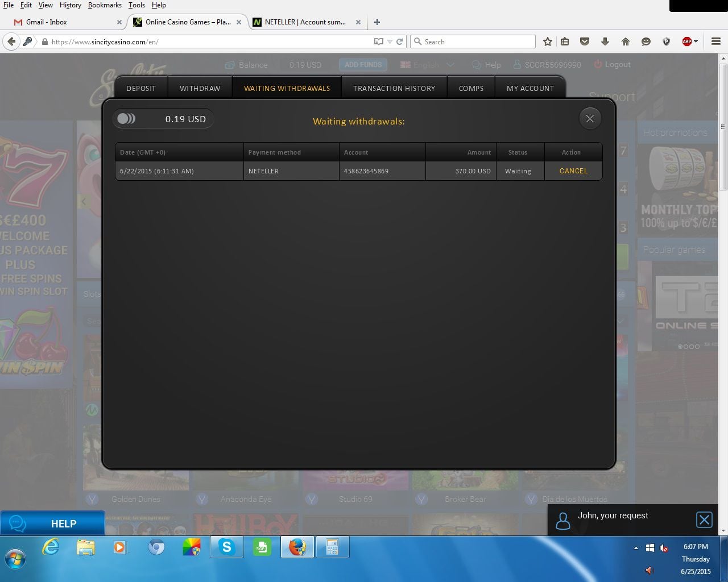Click the blue HELP chat button
Viewport: 728px width, 582px height.
click(52, 523)
